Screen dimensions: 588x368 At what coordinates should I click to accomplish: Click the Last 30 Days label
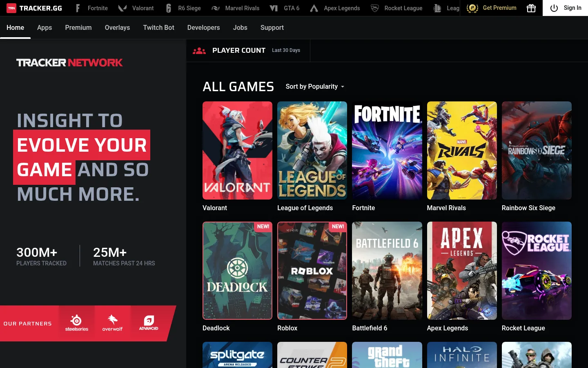tap(286, 50)
